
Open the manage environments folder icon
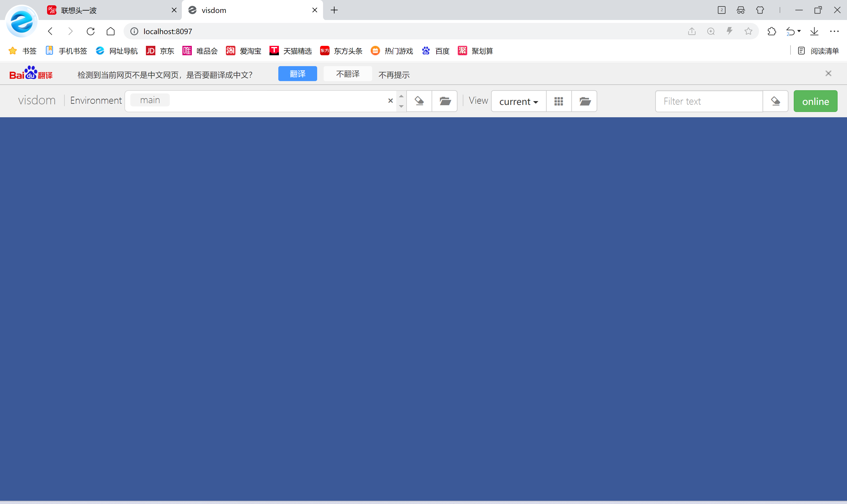coord(445,101)
